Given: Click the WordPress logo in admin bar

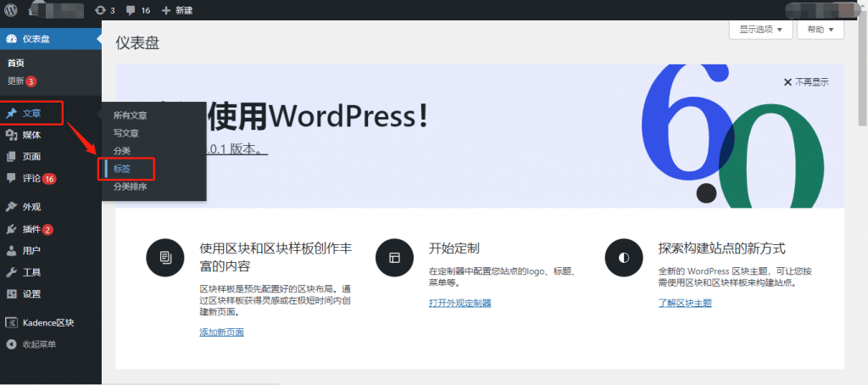Looking at the screenshot, I should click(x=11, y=10).
